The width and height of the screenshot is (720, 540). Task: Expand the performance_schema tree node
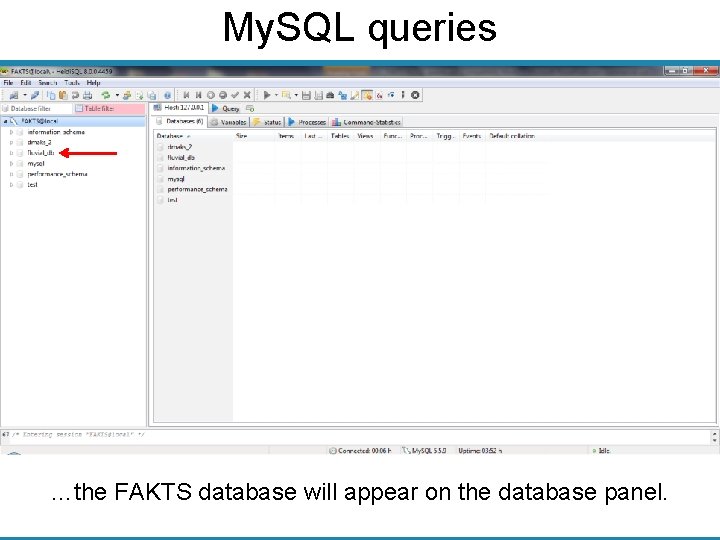[x=11, y=174]
